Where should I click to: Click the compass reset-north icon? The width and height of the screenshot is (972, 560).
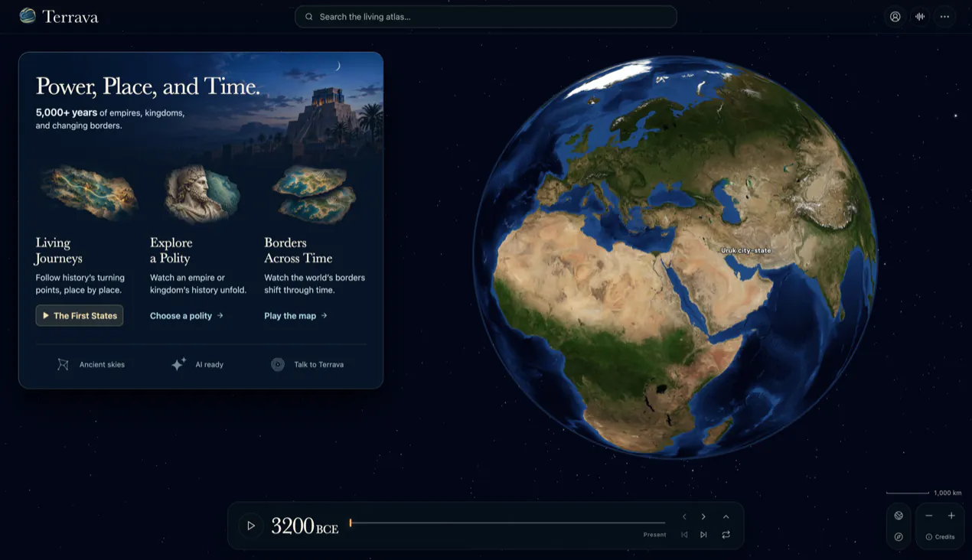click(x=899, y=537)
